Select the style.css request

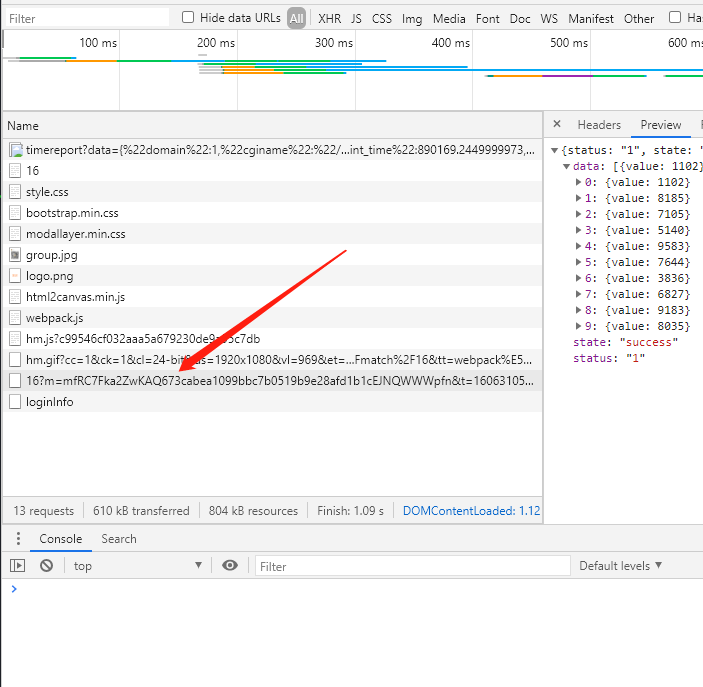pos(273,192)
